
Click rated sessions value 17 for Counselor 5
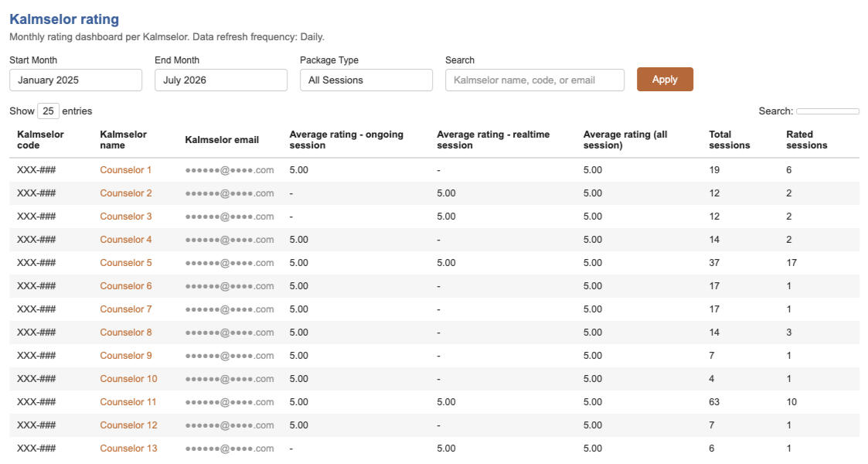(791, 263)
